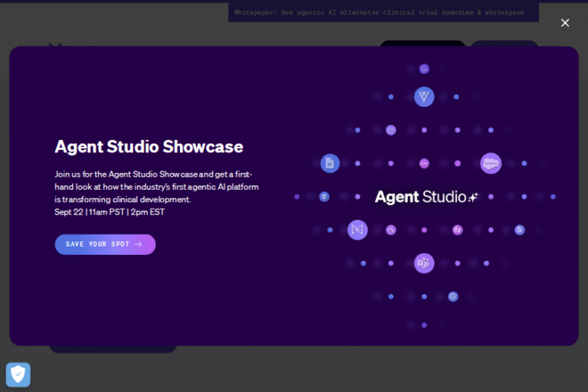588x392 pixels.
Task: Click the Google Docs document icon
Action: 330,163
